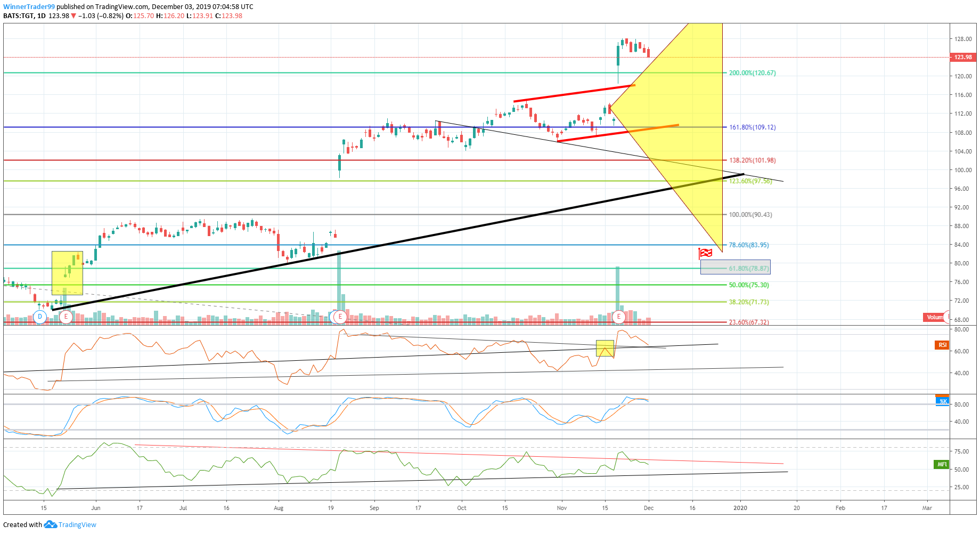Click the earnings E marker in late May
The width and height of the screenshot is (980, 534).
(66, 317)
